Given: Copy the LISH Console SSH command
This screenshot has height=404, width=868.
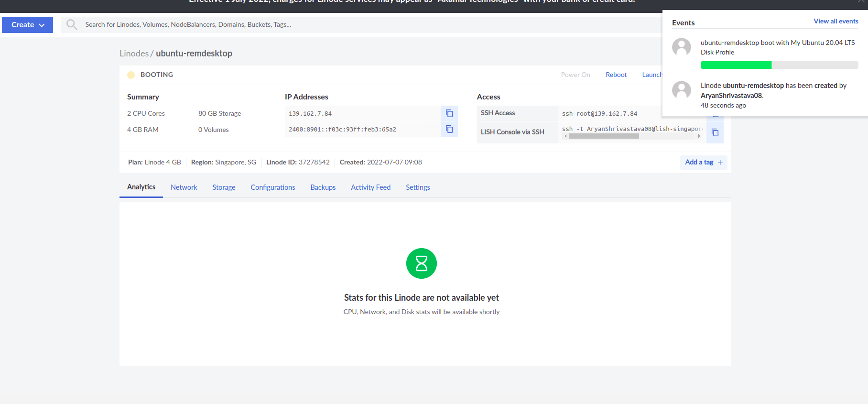Looking at the screenshot, I should click(x=715, y=132).
